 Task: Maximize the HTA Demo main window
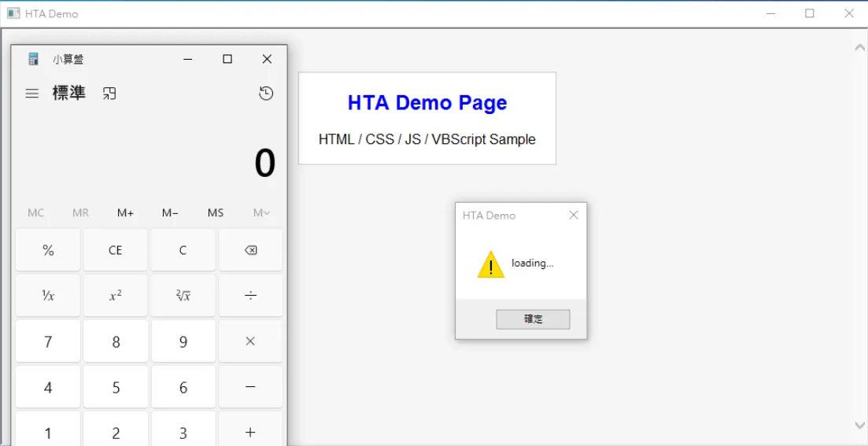(809, 14)
